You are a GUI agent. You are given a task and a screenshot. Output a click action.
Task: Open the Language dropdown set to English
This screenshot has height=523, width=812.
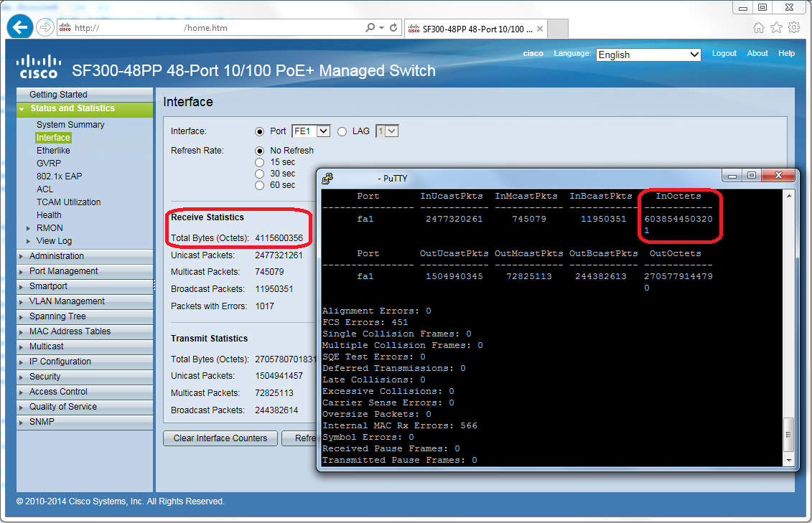click(x=648, y=55)
